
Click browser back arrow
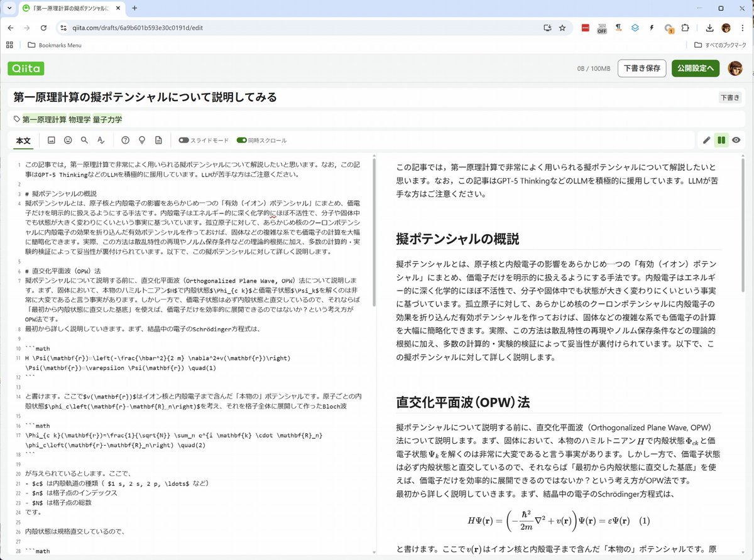pos(11,28)
